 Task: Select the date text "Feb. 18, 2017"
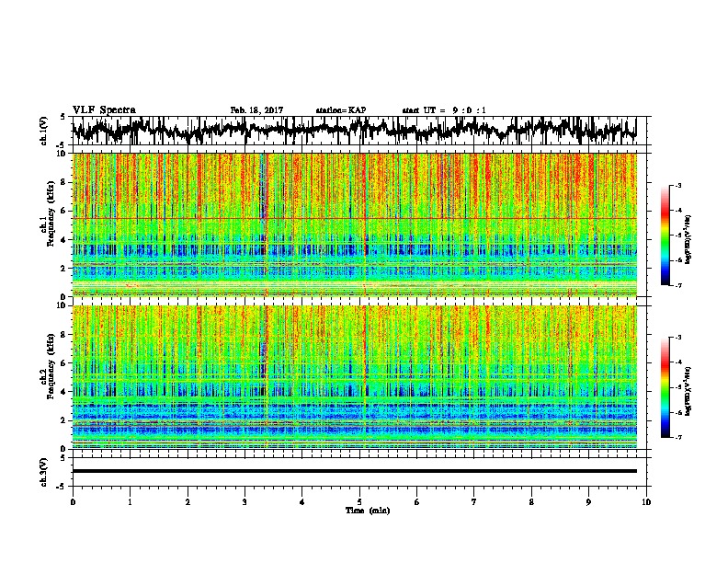[x=256, y=110]
